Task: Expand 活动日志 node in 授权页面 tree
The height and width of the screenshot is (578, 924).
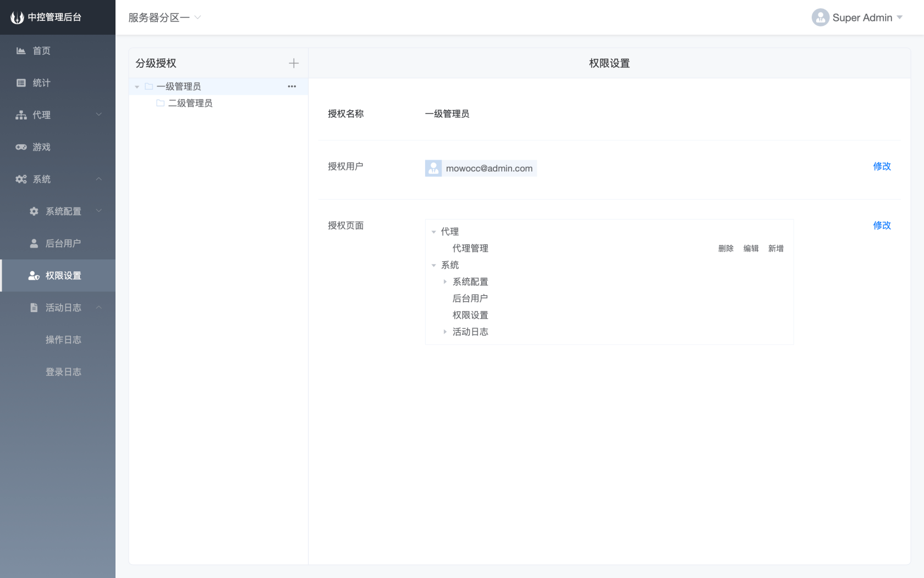Action: tap(445, 332)
